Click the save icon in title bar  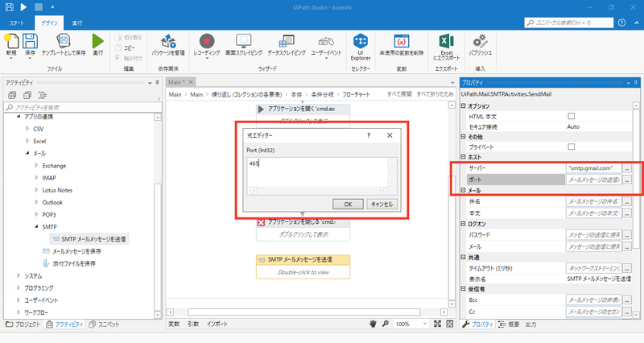[x=9, y=7]
